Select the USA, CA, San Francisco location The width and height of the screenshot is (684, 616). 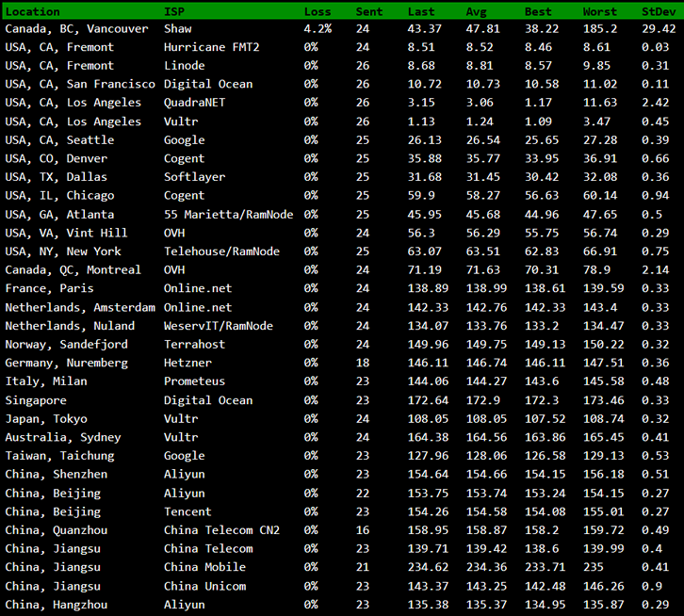(x=80, y=84)
